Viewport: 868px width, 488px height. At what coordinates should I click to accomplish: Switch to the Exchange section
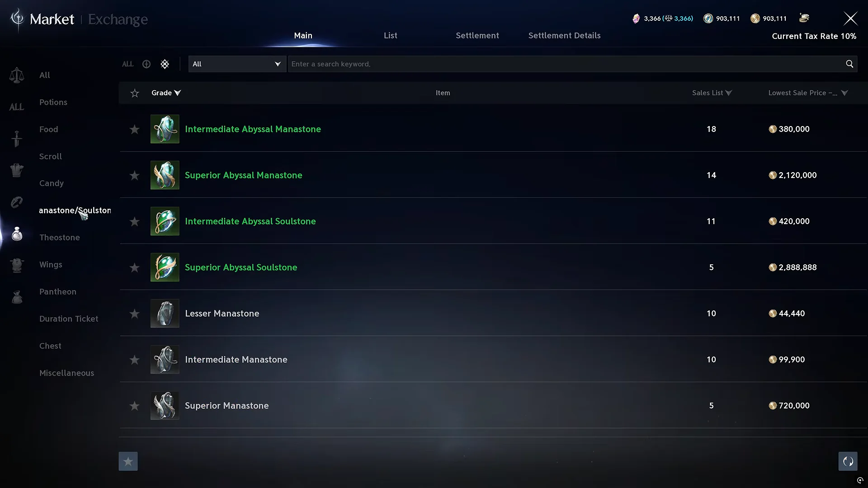118,19
